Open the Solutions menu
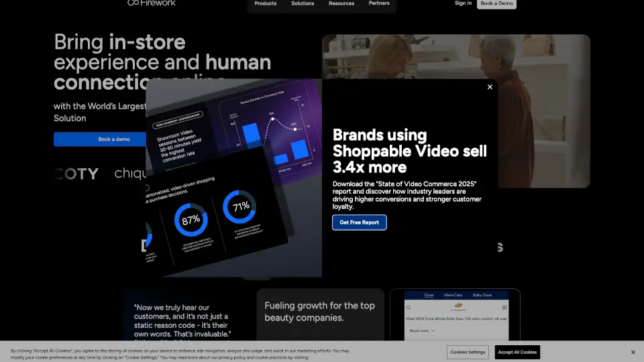This screenshot has width=644, height=362. tap(303, 3)
